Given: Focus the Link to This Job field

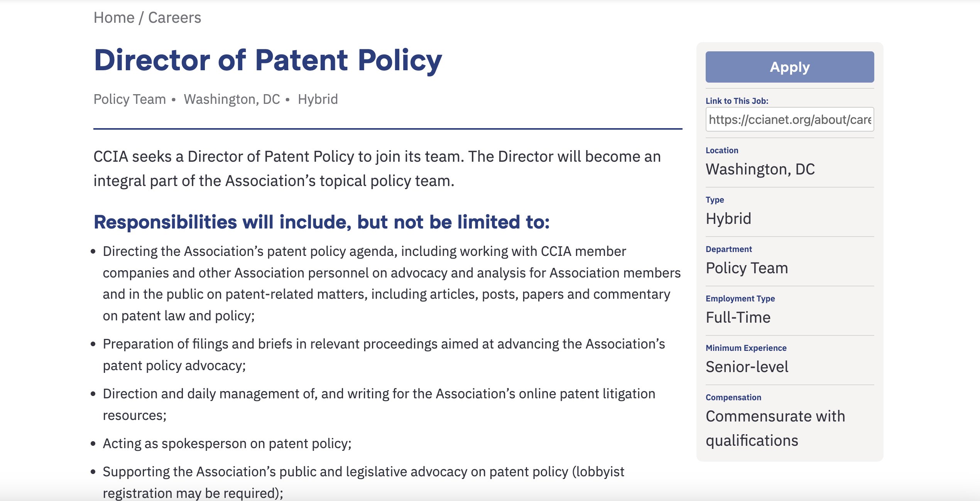Looking at the screenshot, I should (x=789, y=120).
